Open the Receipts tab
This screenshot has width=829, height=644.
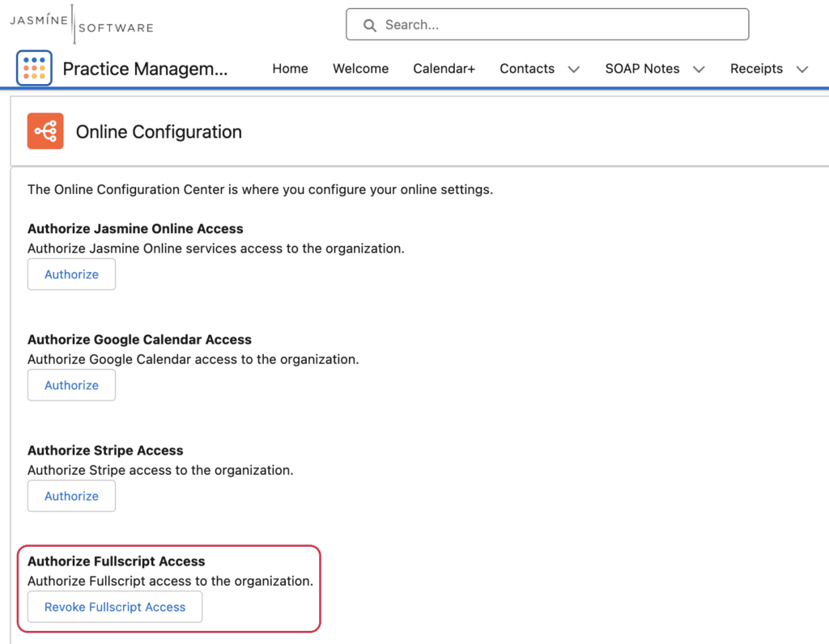coord(757,69)
